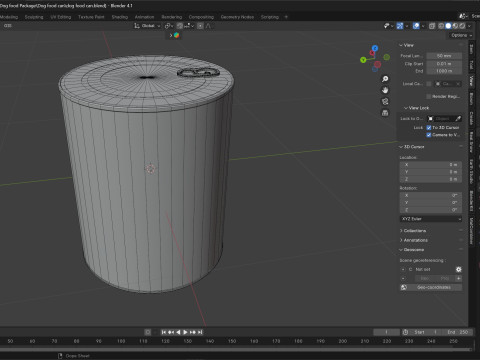This screenshot has height=360, width=480.
Task: Open shading options dropdown arrow
Action: point(469,26)
